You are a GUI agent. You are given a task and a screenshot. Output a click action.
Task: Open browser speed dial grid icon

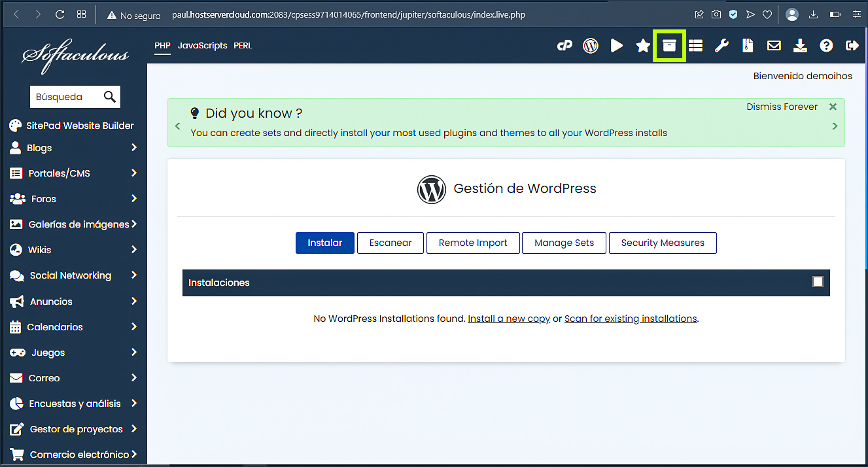click(81, 14)
